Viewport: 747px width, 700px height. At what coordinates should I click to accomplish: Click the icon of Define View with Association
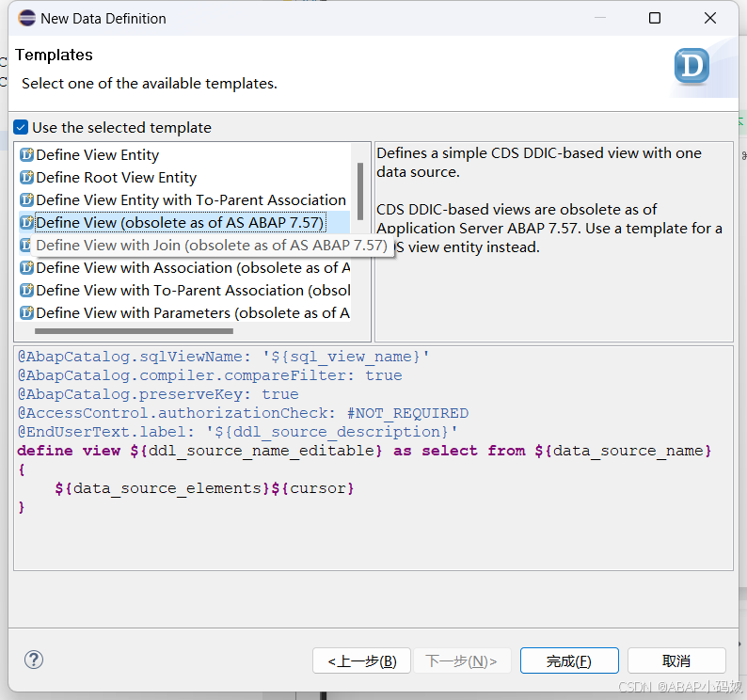click(26, 268)
